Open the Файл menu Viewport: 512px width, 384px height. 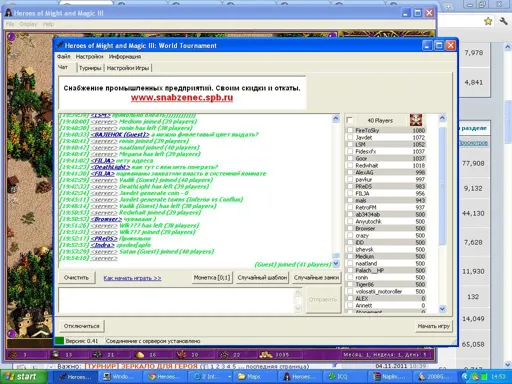pyautogui.click(x=63, y=56)
